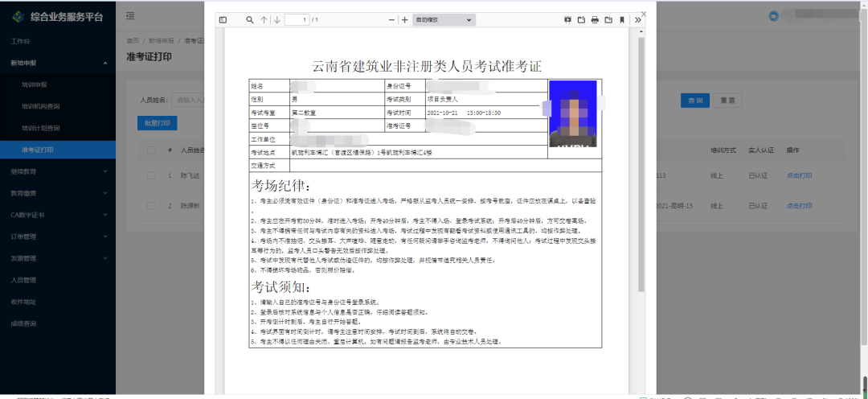Image resolution: width=868 pixels, height=399 pixels.
Task: Switch PDF to presentation mode
Action: tap(567, 19)
